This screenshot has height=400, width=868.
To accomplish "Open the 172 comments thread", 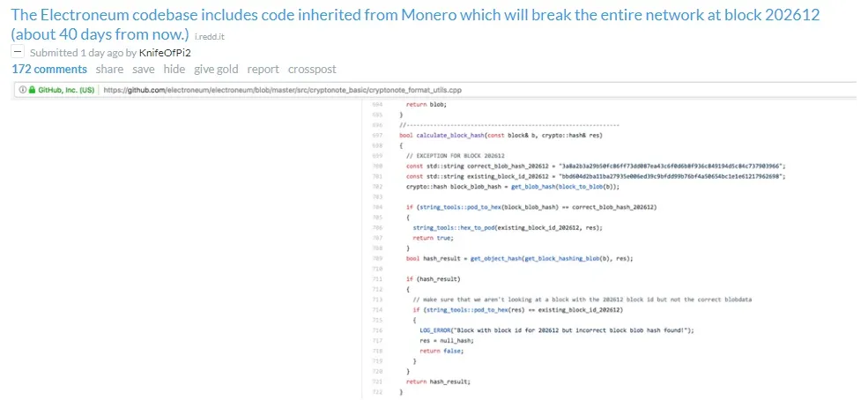I will coord(49,69).
